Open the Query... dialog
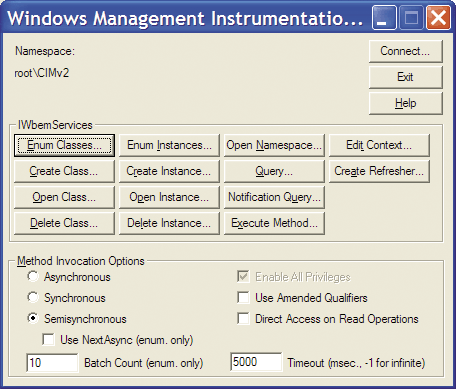456x389 pixels. click(274, 171)
